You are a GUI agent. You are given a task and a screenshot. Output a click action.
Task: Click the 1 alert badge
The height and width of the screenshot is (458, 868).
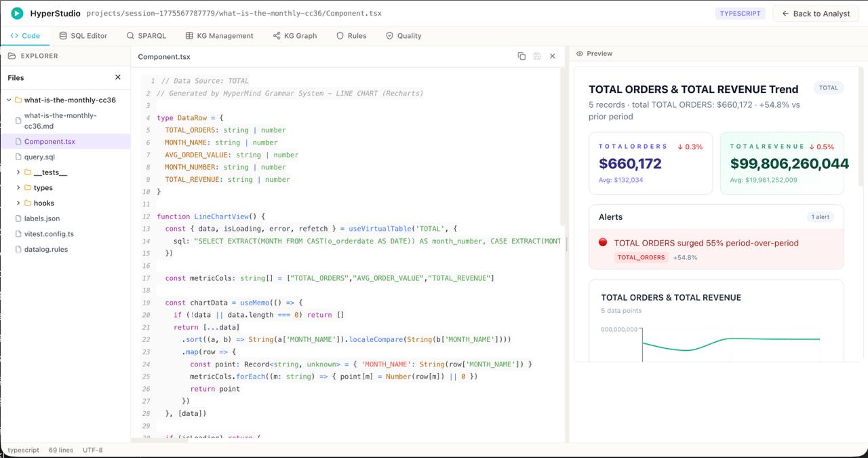click(821, 217)
